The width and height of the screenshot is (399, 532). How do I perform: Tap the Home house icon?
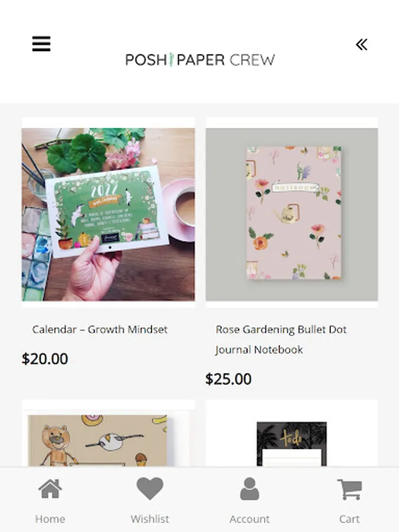tap(50, 489)
